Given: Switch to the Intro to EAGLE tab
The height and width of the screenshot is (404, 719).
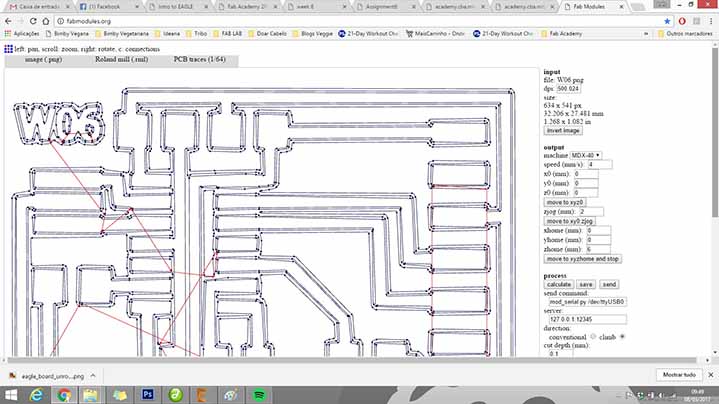Looking at the screenshot, I should pyautogui.click(x=178, y=6).
